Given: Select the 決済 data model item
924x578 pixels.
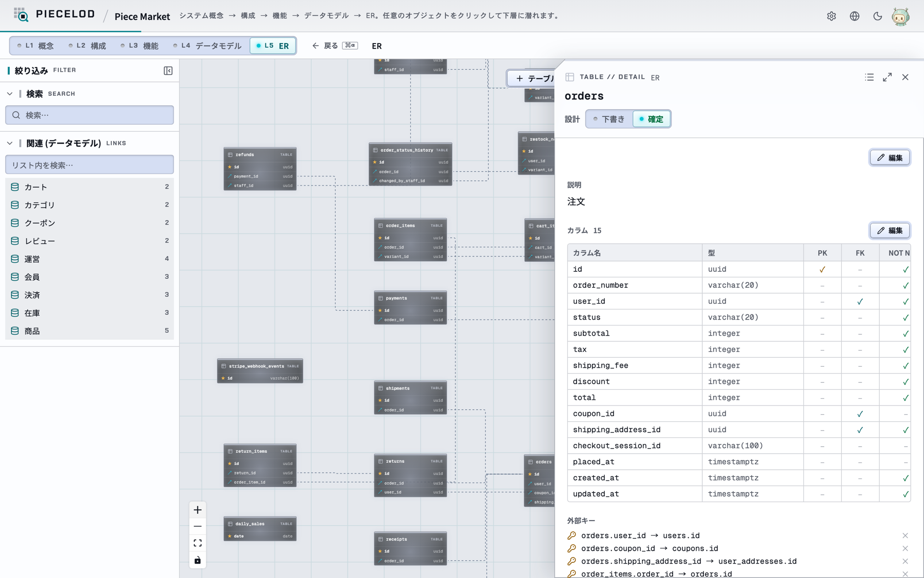Looking at the screenshot, I should click(x=90, y=295).
